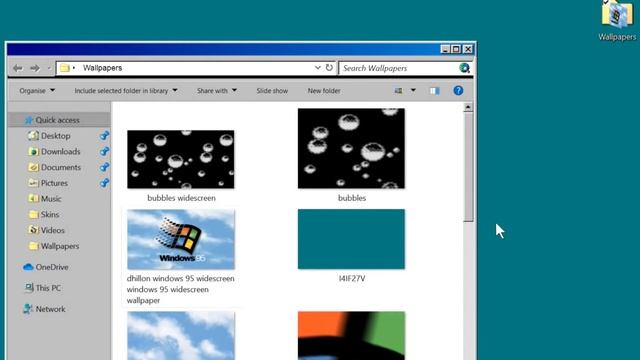Refresh the Wallpapers folder view
Screen dimensions: 640x360
329,68
